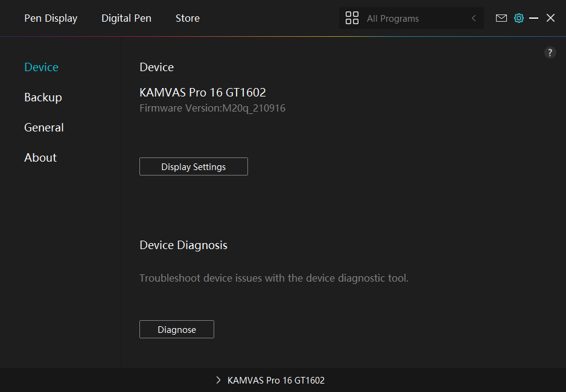
Task: Minimize the tablet driver window
Action: click(x=533, y=18)
